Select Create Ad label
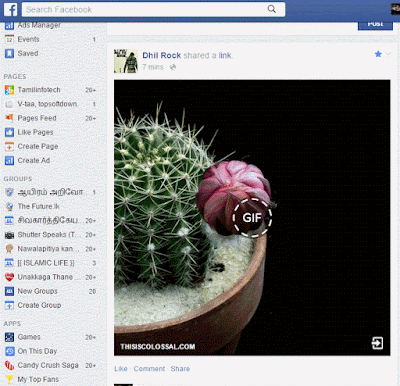Image resolution: width=400 pixels, height=386 pixels. pyautogui.click(x=34, y=161)
